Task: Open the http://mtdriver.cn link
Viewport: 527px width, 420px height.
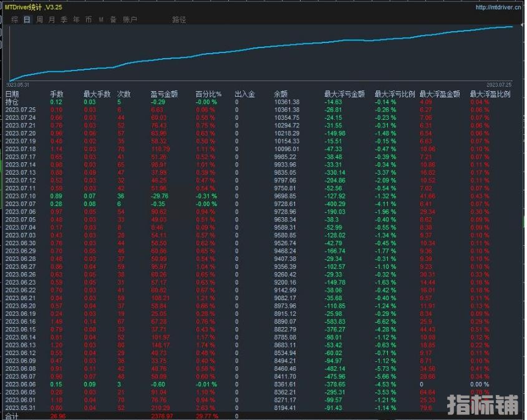Action: point(498,7)
